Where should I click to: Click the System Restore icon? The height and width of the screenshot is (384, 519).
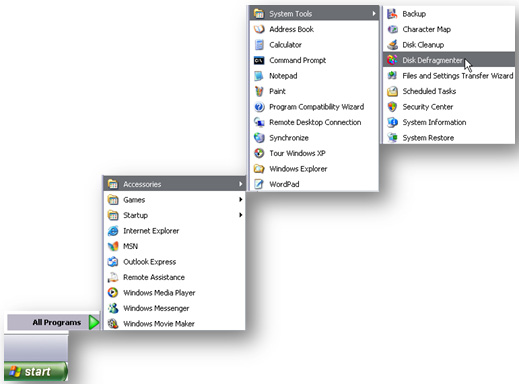392,138
